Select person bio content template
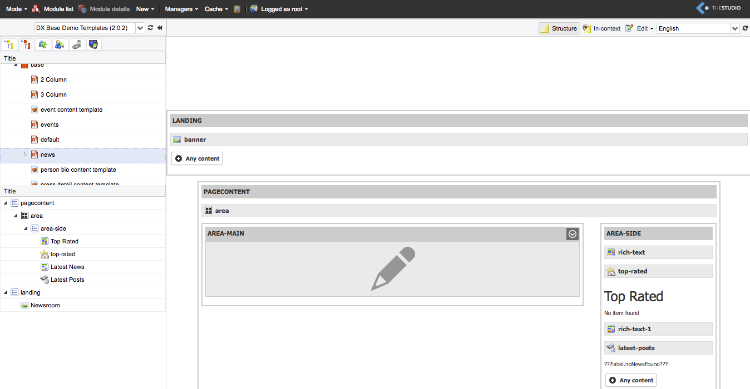Screen dimensions: 750x389 click(x=78, y=170)
